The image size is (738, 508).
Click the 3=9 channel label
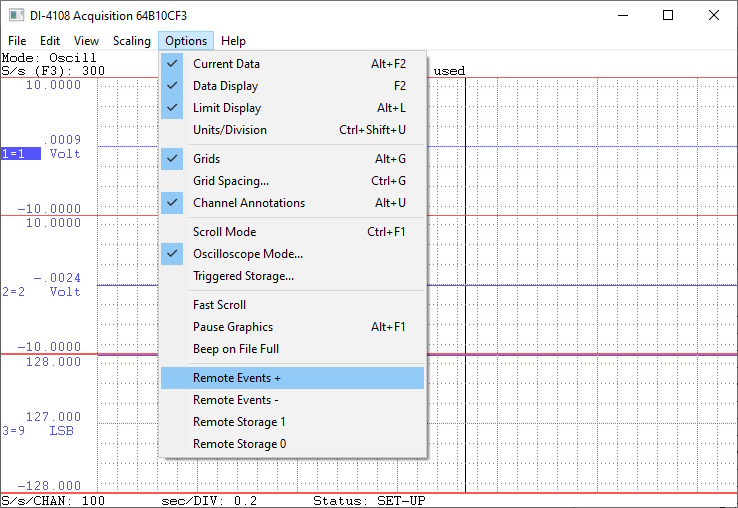pyautogui.click(x=14, y=431)
